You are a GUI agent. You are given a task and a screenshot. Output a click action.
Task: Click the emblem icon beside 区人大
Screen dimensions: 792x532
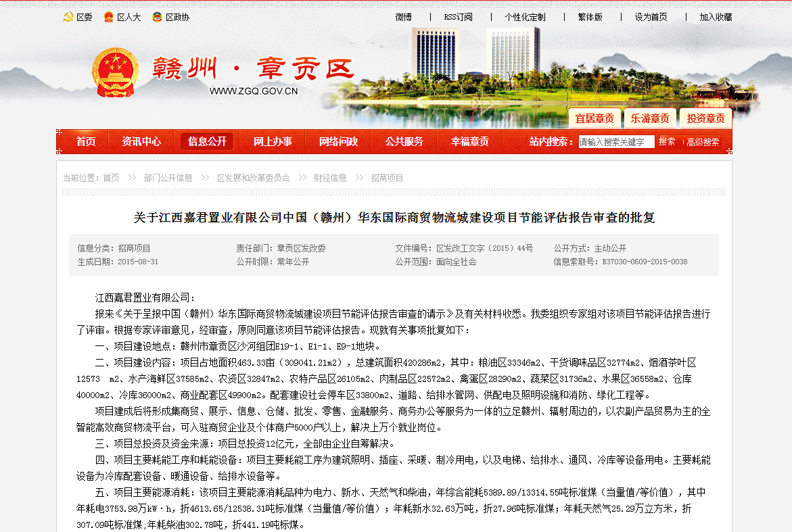point(108,17)
